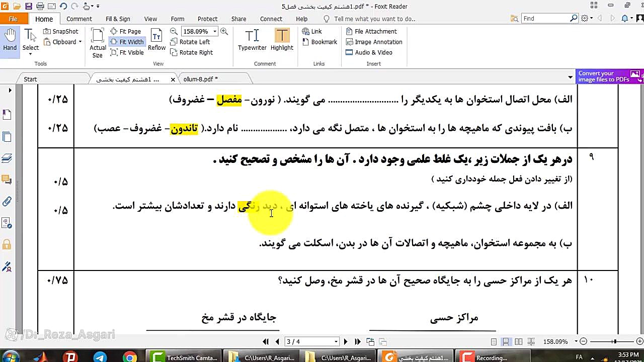Viewport: 644px width, 362px height.
Task: Click the zoom slider in status bar
Action: pos(614,342)
